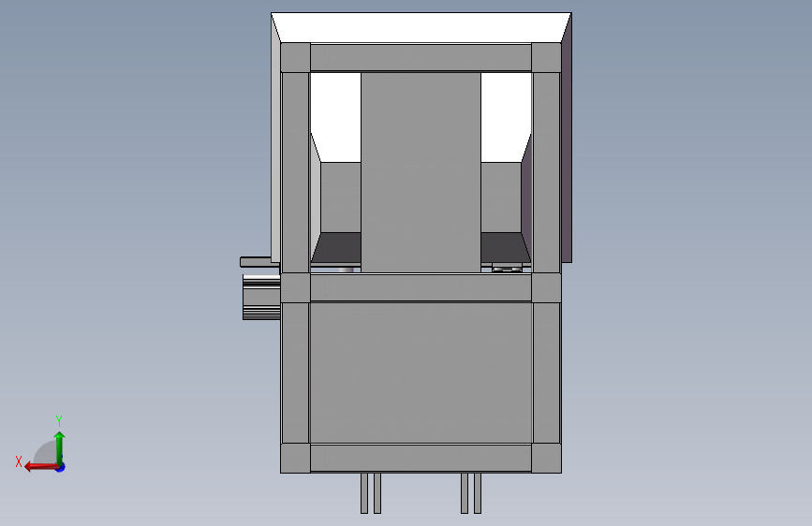Select the dark sloped tray left of the central plate
The image size is (812, 526).
pyautogui.click(x=336, y=247)
